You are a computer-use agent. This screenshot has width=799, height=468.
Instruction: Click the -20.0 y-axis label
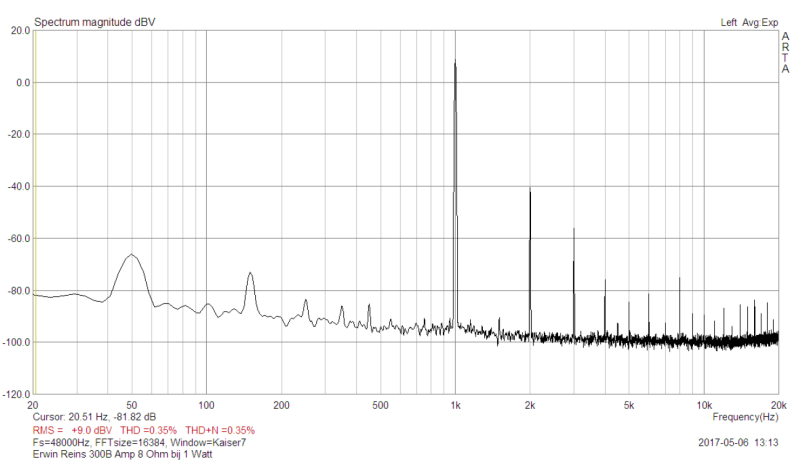(x=19, y=135)
